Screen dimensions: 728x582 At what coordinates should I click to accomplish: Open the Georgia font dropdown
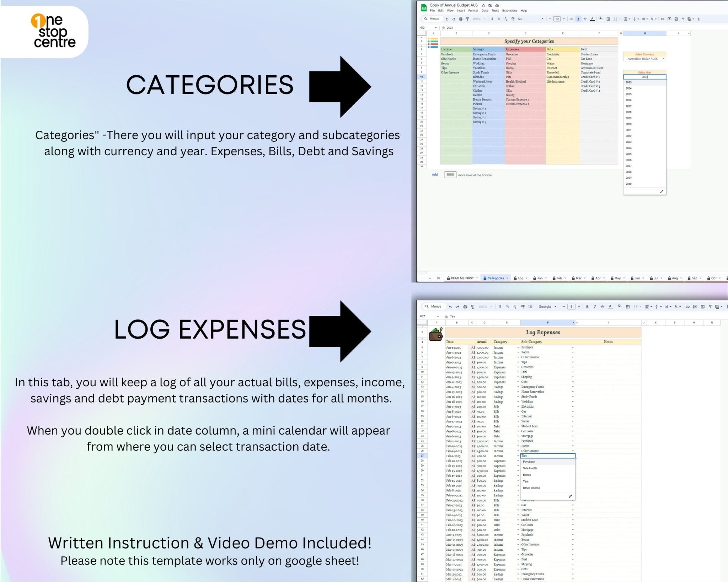[x=547, y=307]
